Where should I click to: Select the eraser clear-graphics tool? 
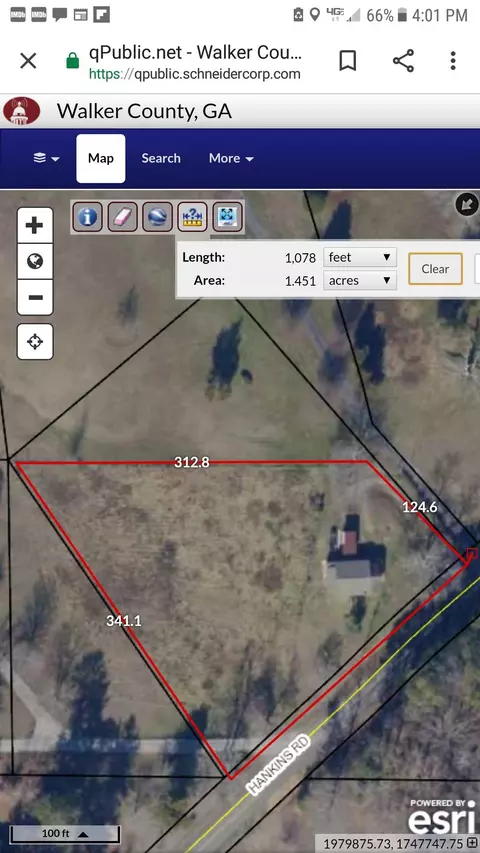pos(122,217)
